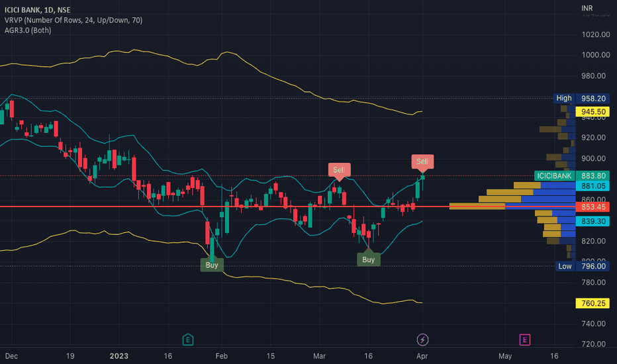
Task: Click the yellow 945.50 upper band label
Action: tap(593, 112)
